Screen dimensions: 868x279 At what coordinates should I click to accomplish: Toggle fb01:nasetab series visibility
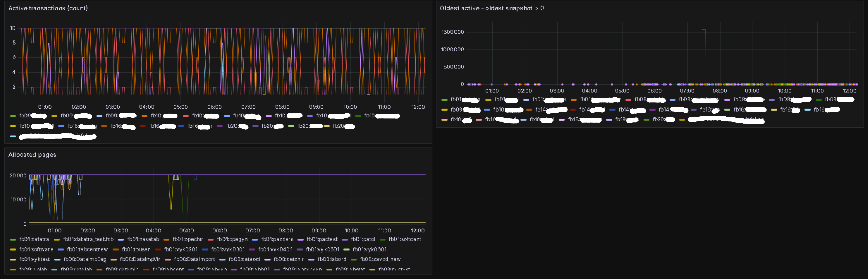click(143, 239)
